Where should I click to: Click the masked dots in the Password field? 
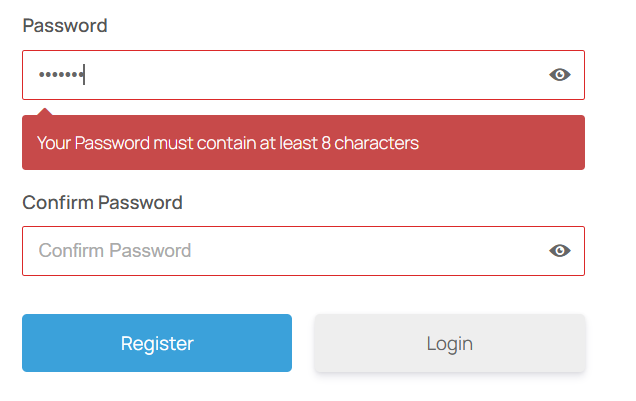pyautogui.click(x=60, y=75)
